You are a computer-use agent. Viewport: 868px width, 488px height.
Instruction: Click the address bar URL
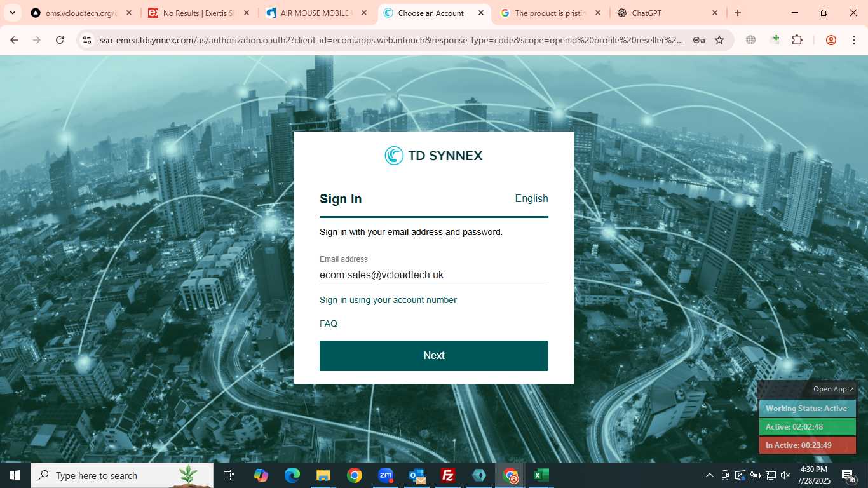(391, 40)
